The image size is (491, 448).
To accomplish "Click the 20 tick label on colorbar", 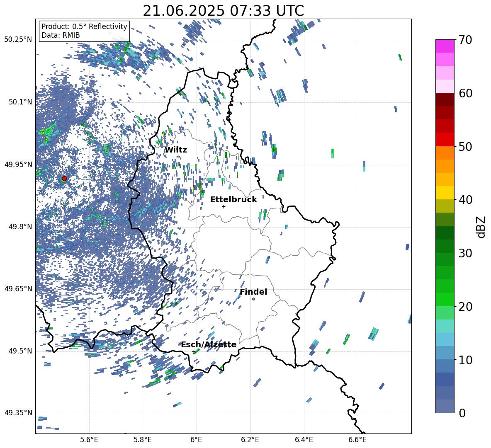I will [x=465, y=306].
